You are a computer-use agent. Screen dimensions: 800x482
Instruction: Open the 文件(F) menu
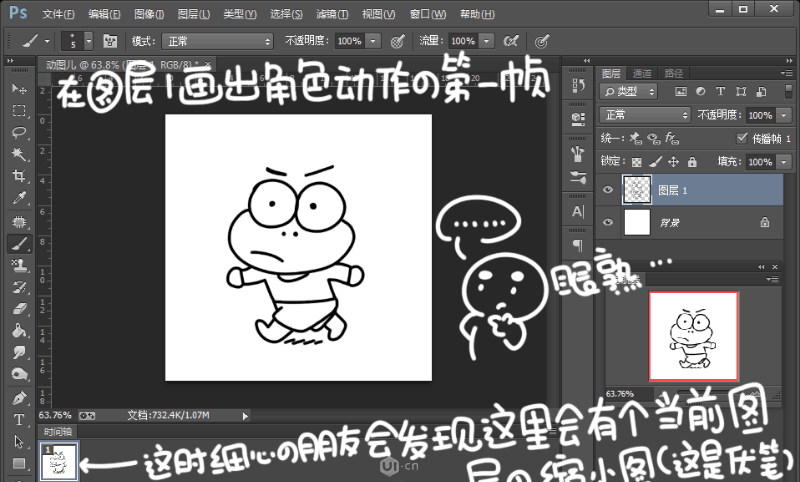click(58, 14)
